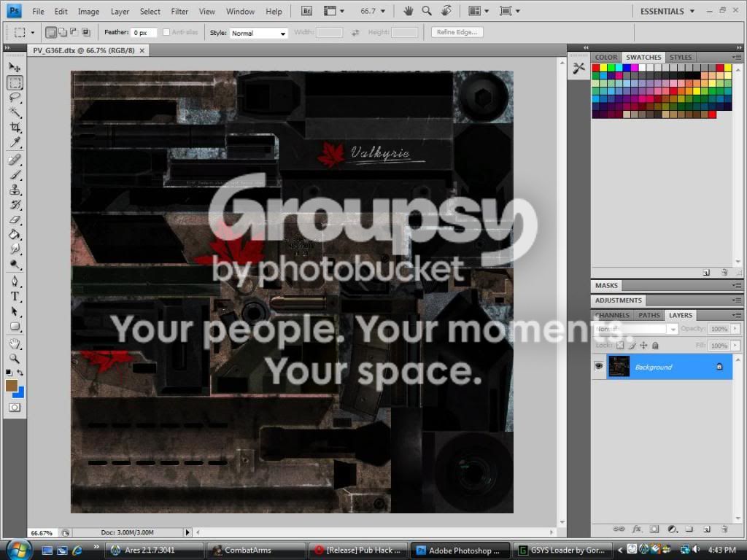Delete layer using the trash icon
This screenshot has width=747, height=560.
coord(724,529)
